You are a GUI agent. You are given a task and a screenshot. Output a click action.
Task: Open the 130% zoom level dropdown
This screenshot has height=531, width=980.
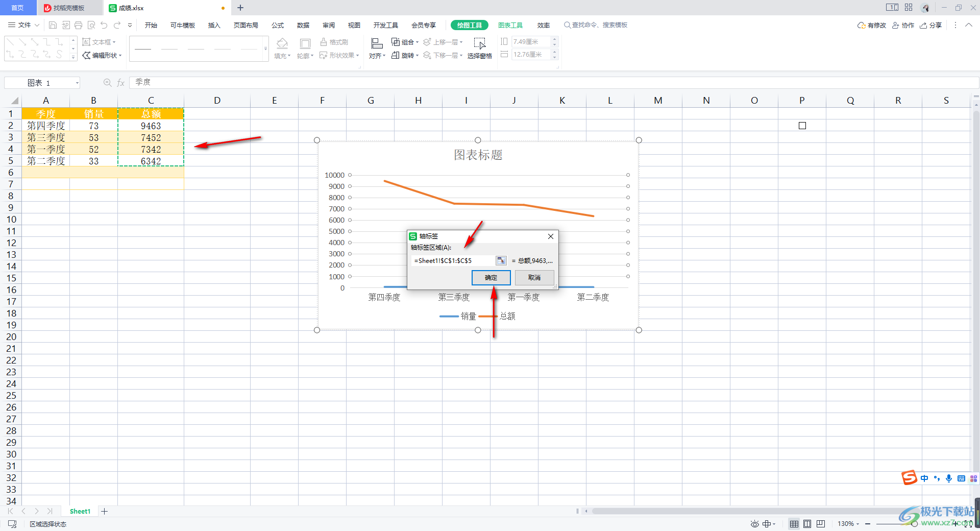857,524
